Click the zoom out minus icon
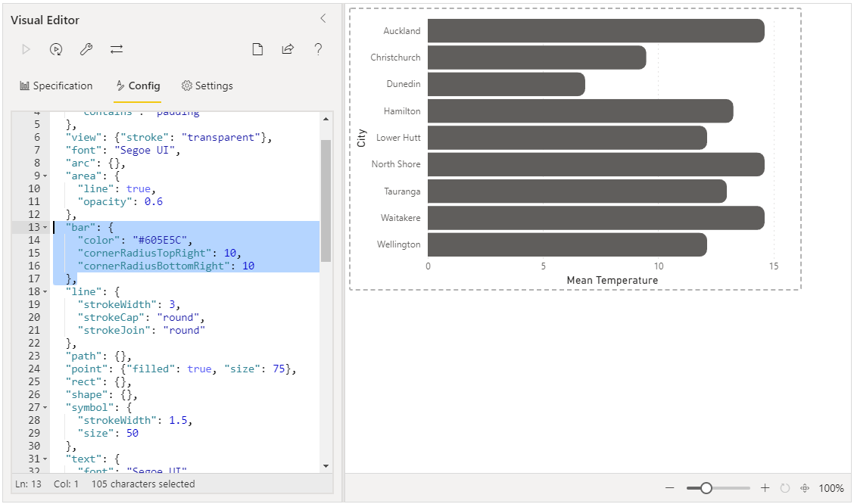Image resolution: width=854 pixels, height=504 pixels. pos(669,488)
